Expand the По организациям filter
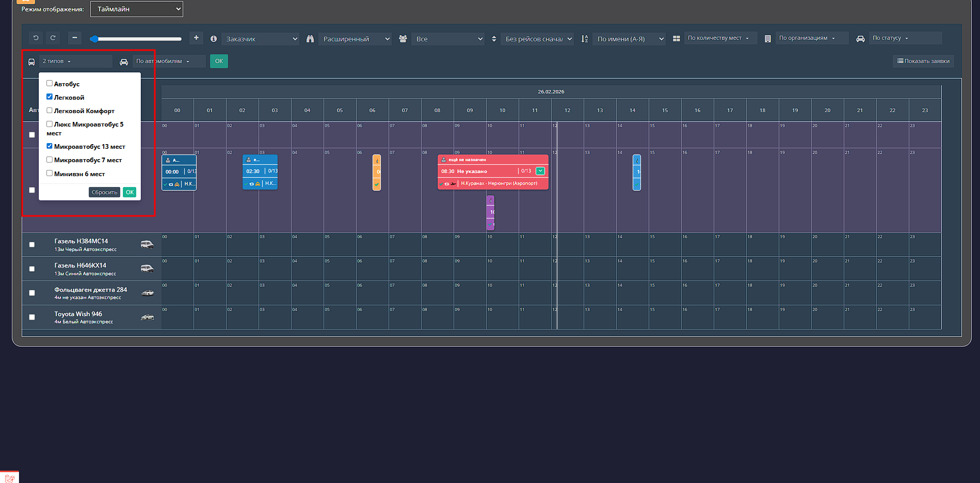980x483 pixels. point(812,38)
